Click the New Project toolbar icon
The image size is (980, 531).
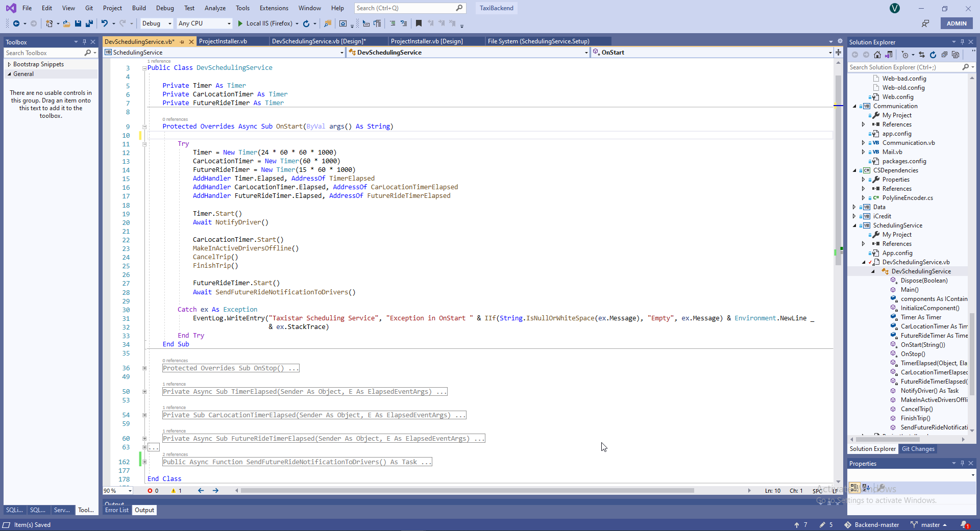[x=49, y=23]
